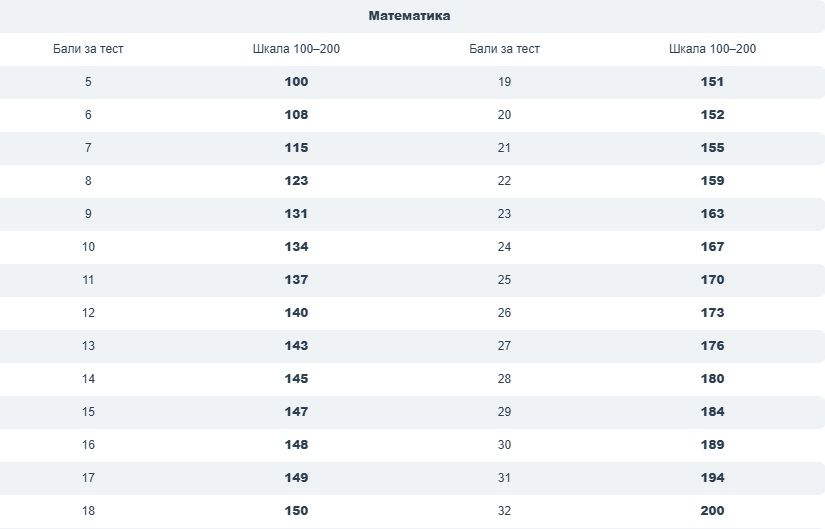Viewport: 825px width, 529px height.
Task: Click the test score 19 cell
Action: (504, 82)
